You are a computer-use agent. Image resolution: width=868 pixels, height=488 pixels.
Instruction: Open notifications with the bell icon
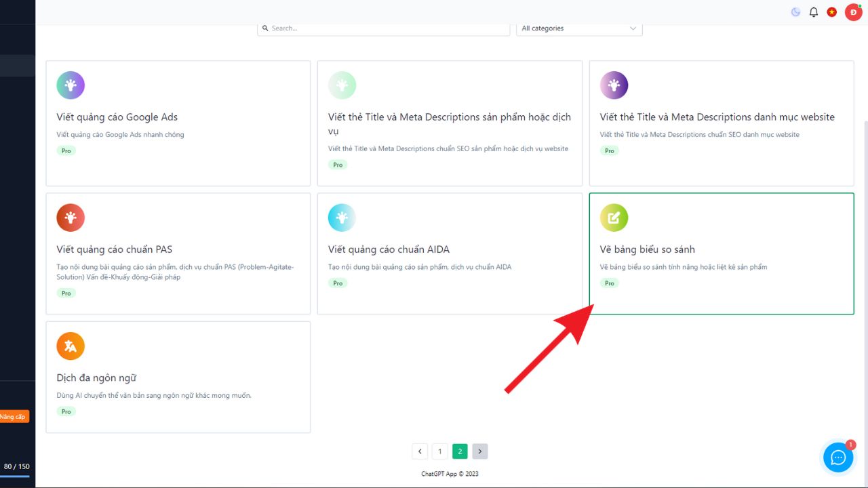(x=814, y=12)
